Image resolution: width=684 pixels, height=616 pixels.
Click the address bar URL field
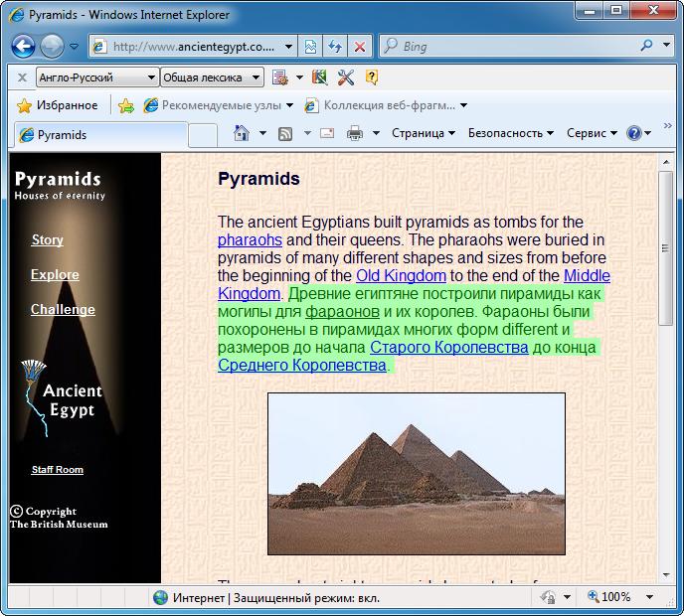click(187, 46)
